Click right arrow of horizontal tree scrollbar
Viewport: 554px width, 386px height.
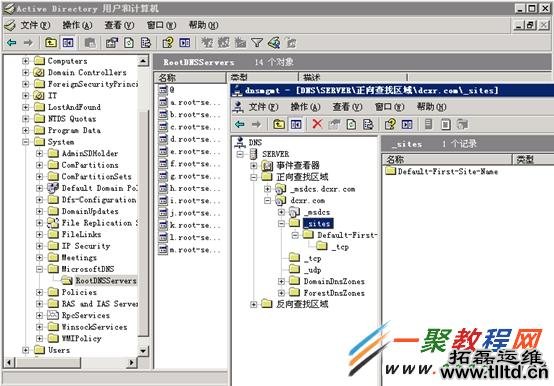coord(132,362)
